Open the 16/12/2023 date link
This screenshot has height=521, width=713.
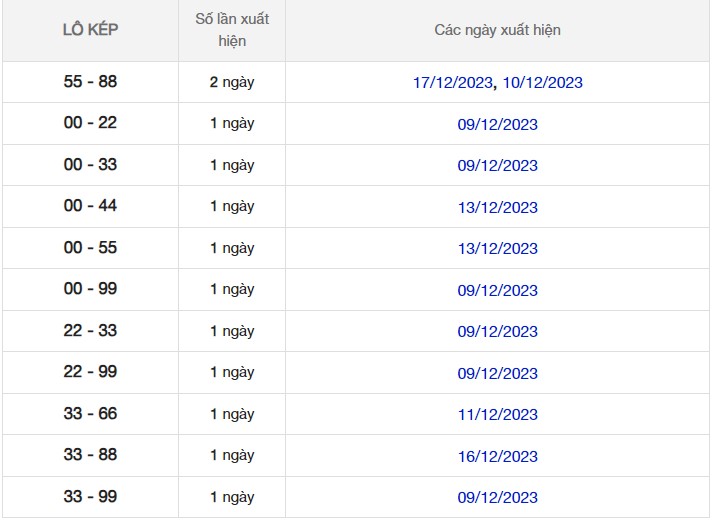[x=497, y=457]
